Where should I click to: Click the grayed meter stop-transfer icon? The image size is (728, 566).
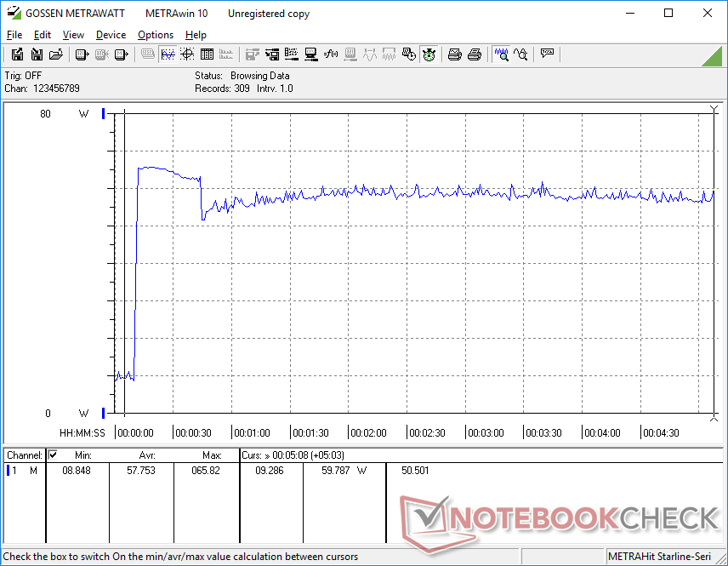click(102, 54)
